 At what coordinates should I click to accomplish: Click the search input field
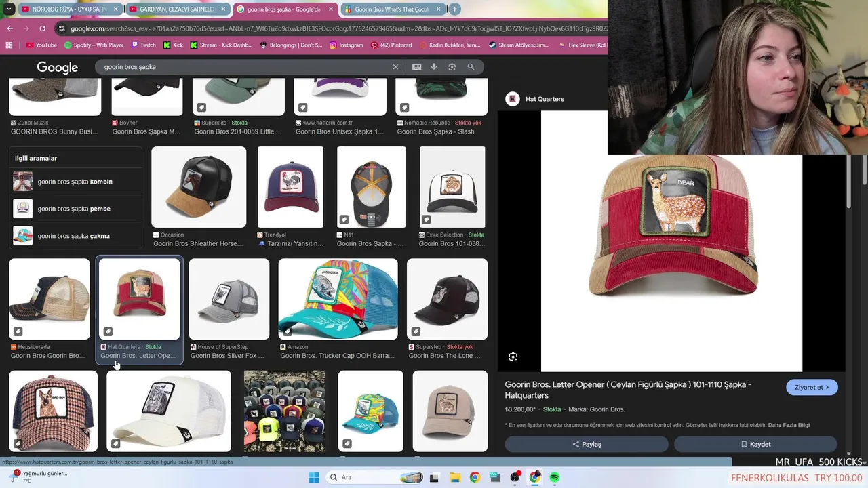244,67
